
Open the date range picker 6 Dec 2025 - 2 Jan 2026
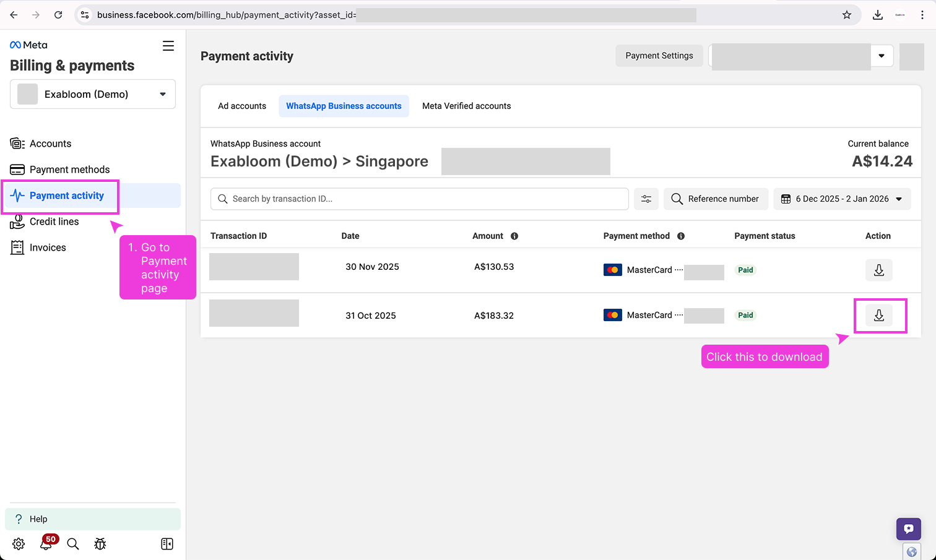tap(842, 199)
